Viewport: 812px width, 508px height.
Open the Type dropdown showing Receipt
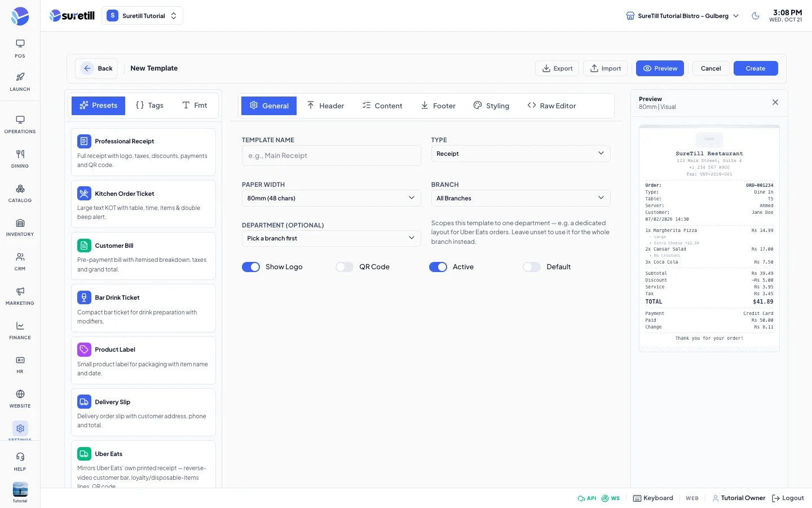(x=520, y=154)
